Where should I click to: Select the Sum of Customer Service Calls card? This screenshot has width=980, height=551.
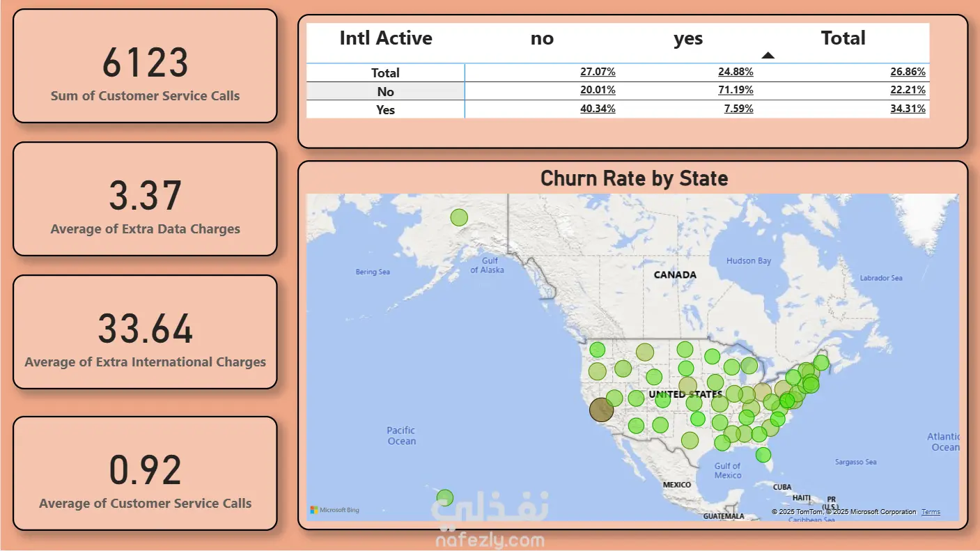click(x=145, y=66)
